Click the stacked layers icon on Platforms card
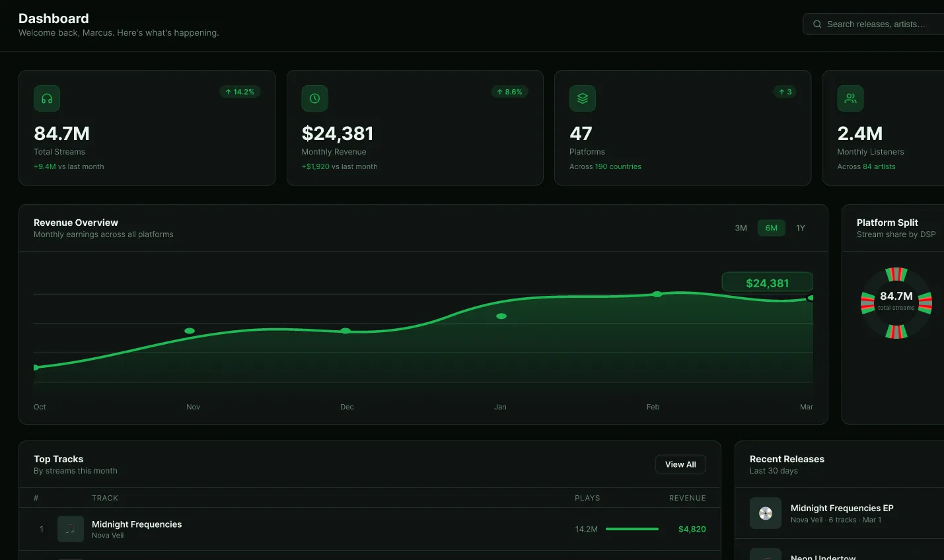 pyautogui.click(x=582, y=98)
